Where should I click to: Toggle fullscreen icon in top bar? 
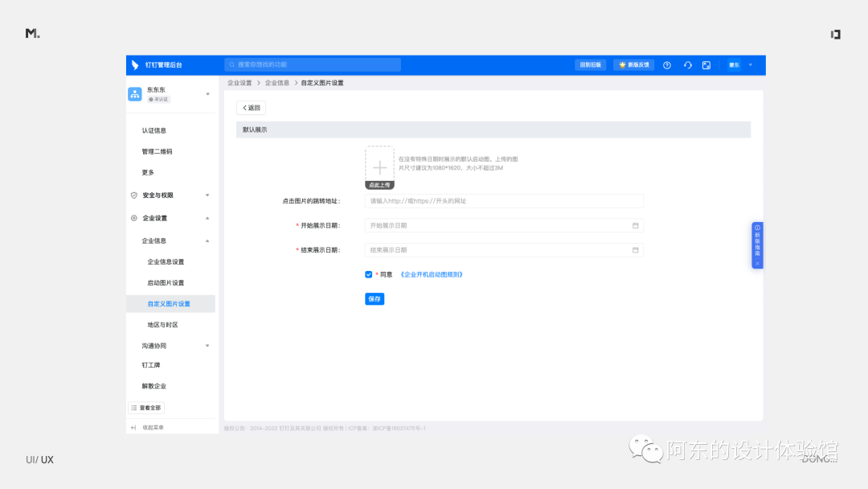[706, 65]
